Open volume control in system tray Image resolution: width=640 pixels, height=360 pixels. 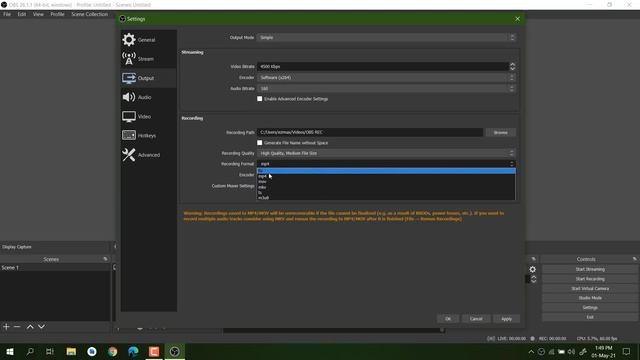click(571, 351)
